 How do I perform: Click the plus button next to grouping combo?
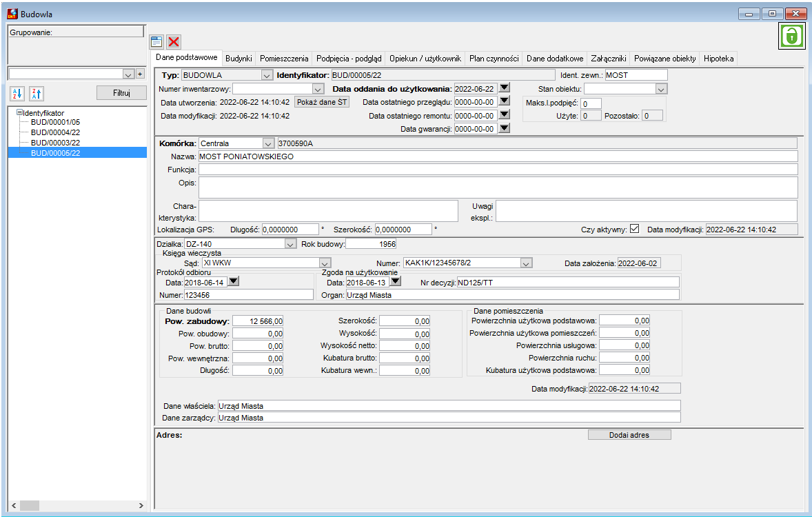[x=140, y=74]
